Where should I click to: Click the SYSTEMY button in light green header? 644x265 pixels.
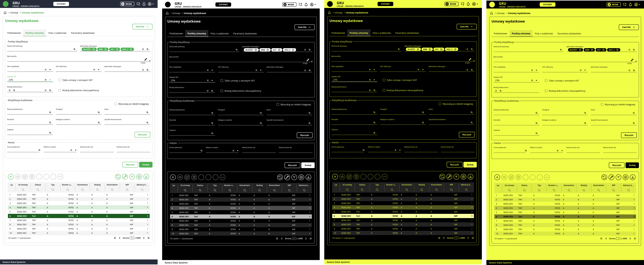coord(61,4)
